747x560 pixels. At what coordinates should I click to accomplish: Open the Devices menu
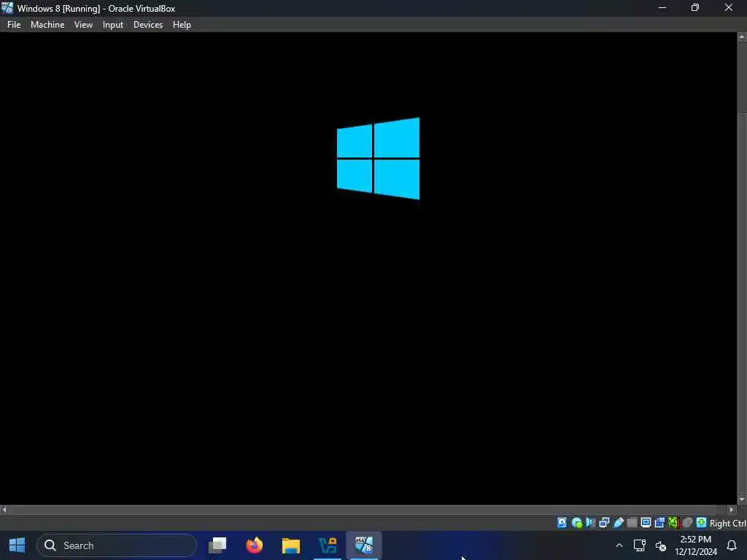click(147, 25)
